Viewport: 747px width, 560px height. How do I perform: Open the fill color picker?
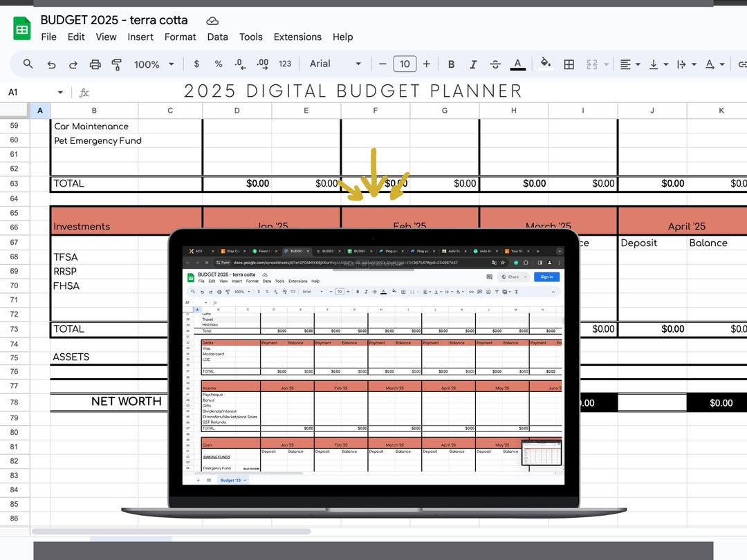[x=546, y=64]
